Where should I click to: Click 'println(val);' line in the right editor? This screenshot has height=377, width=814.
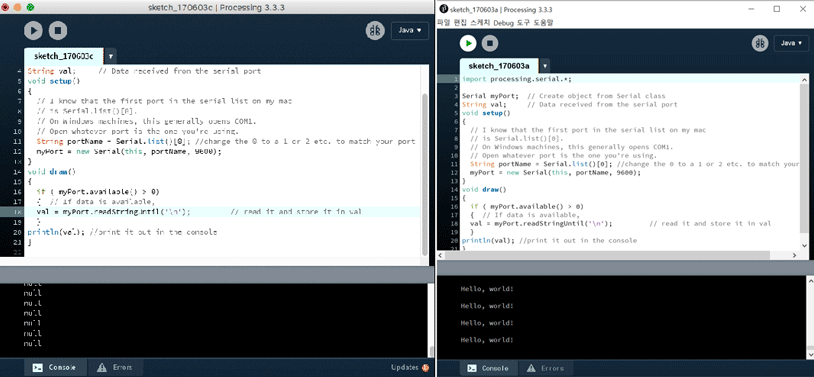pos(549,240)
